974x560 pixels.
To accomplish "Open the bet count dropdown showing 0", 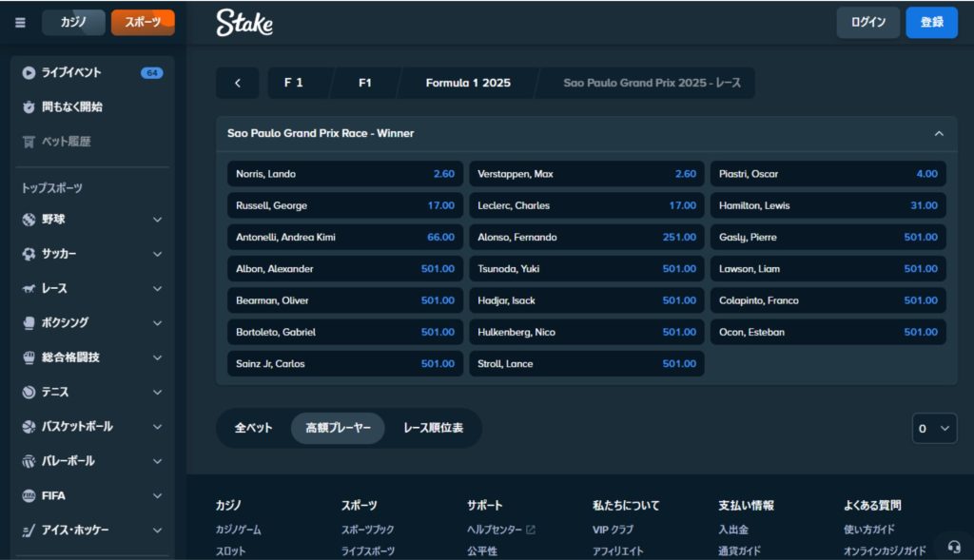I will (933, 429).
